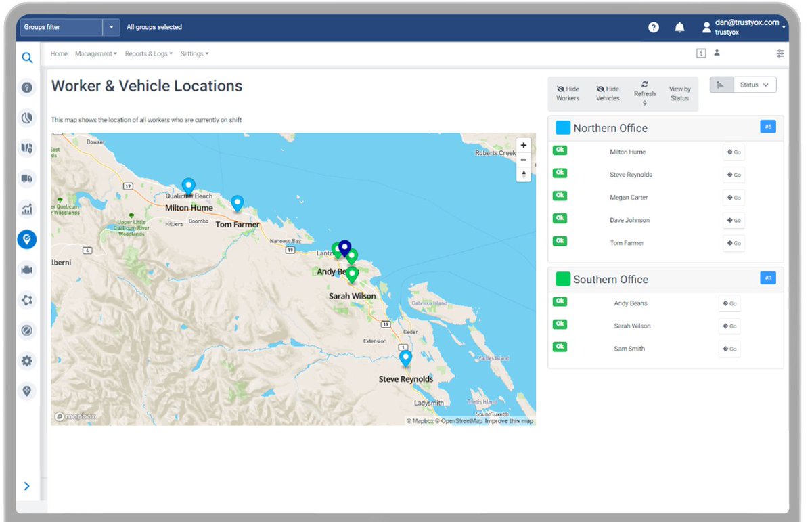This screenshot has width=812, height=522.
Task: Select the live map location icon in sidebar
Action: point(27,239)
